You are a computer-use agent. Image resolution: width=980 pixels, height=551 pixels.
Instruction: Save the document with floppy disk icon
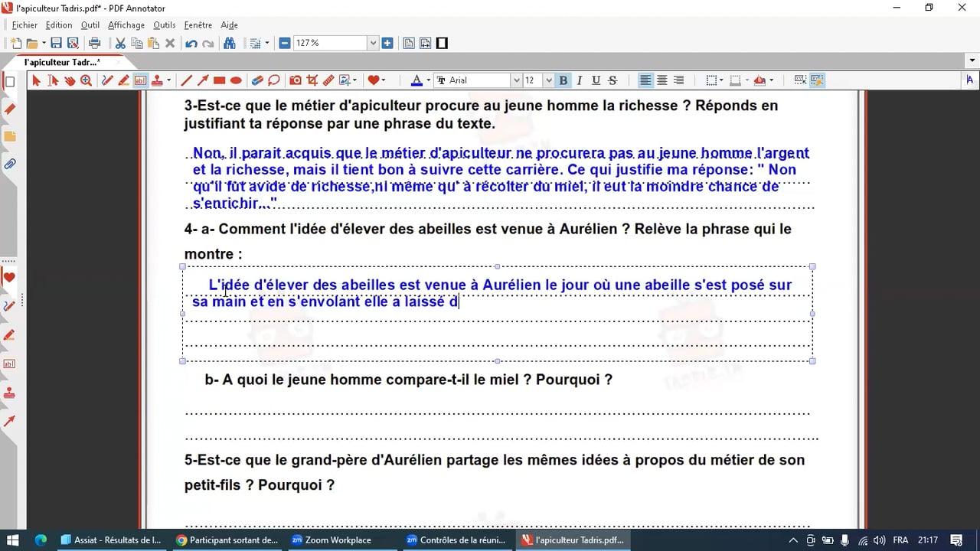56,44
